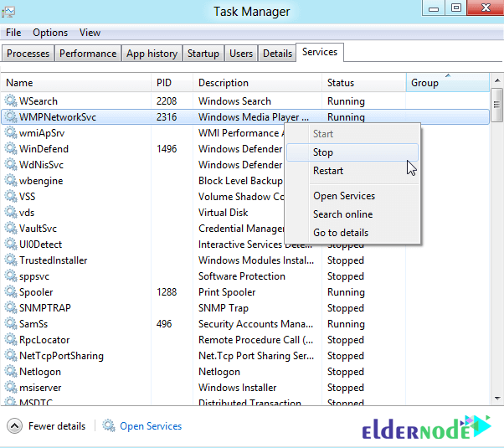
Task: Click the WinDefend service gear icon
Action: pyautogui.click(x=11, y=148)
